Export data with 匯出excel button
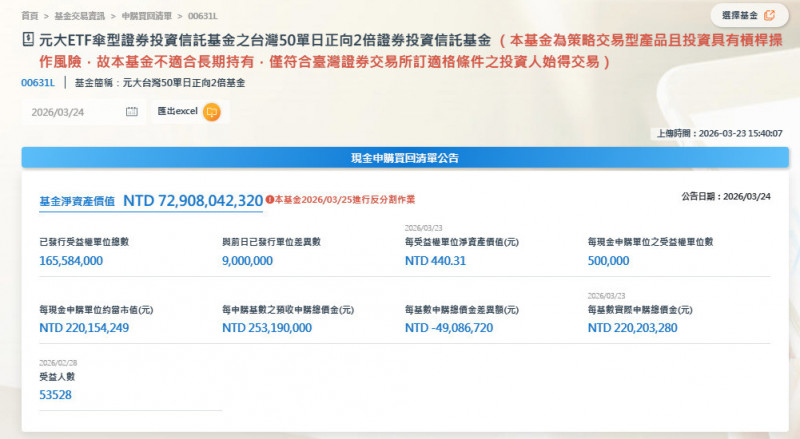Screen dimensions: 800x439 (189, 112)
